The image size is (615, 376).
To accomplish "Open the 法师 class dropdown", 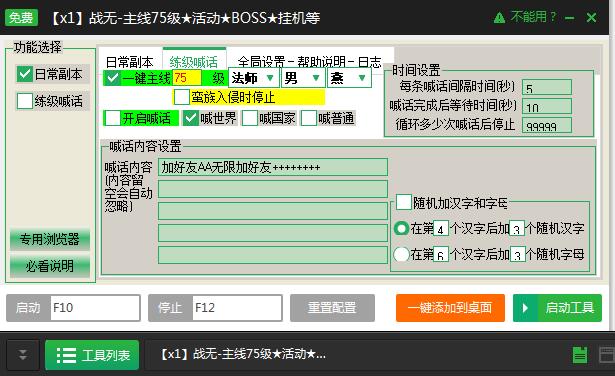I will point(253,78).
